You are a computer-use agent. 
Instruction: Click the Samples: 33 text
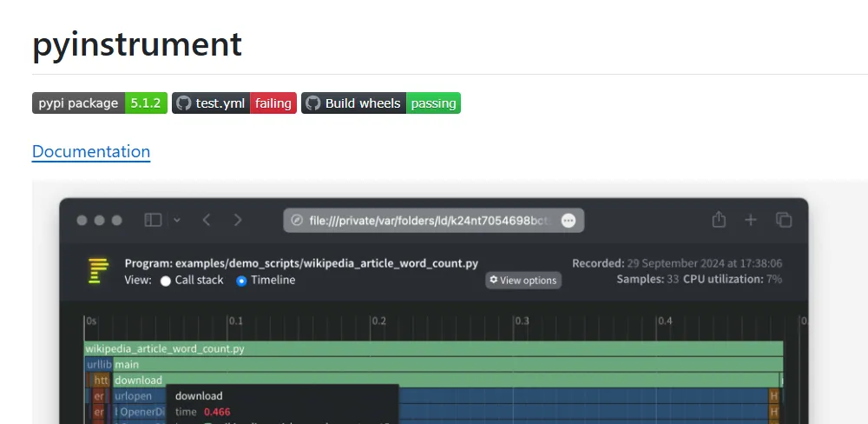click(x=648, y=280)
